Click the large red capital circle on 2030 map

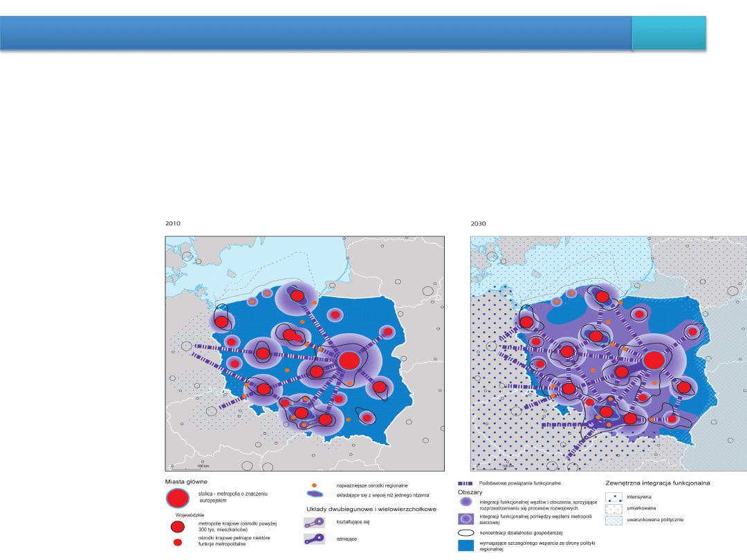[x=654, y=360]
